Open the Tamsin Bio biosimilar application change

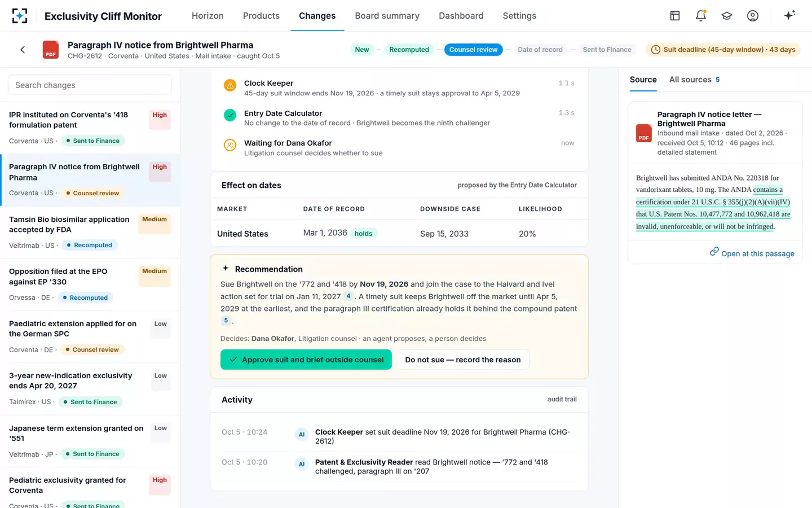pyautogui.click(x=90, y=232)
